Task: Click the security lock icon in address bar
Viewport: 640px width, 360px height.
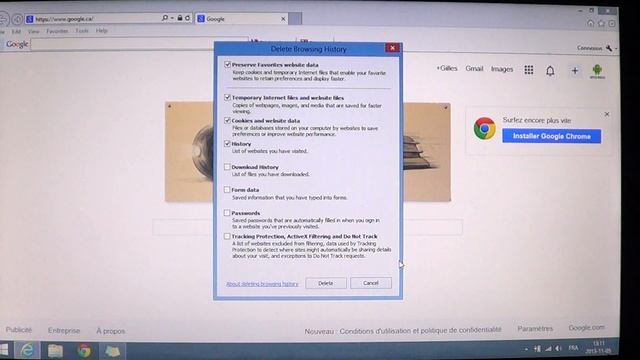Action: tap(180, 18)
